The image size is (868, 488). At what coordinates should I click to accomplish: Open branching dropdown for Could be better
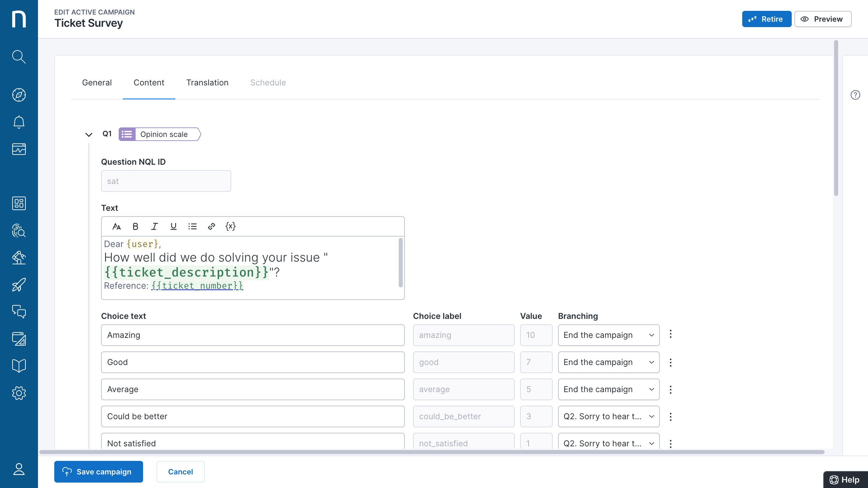[609, 416]
